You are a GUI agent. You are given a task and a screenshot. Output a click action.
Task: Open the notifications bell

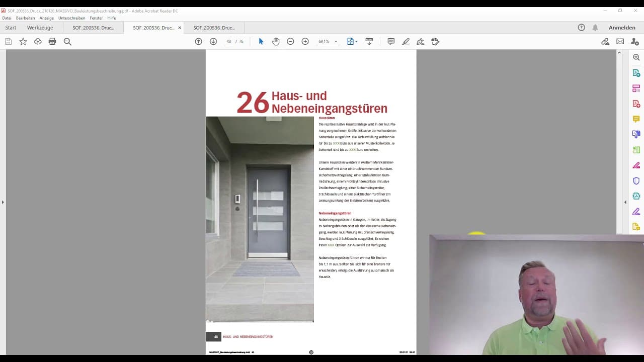point(595,28)
